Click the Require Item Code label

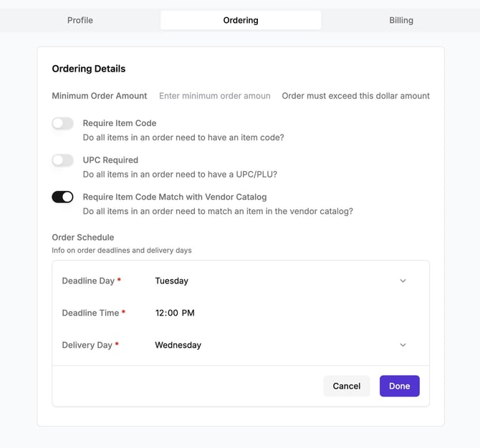tap(120, 123)
